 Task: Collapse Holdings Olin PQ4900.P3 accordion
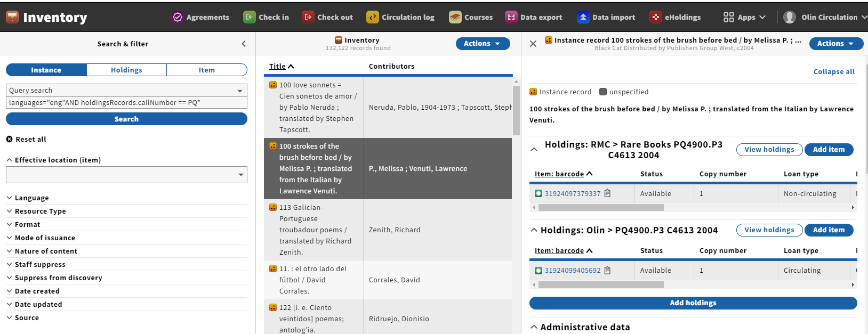pos(534,230)
